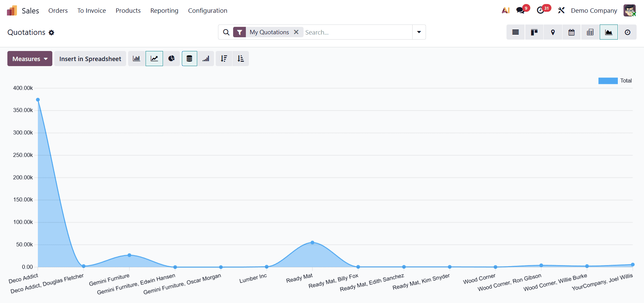Switch to the map view

click(x=552, y=32)
